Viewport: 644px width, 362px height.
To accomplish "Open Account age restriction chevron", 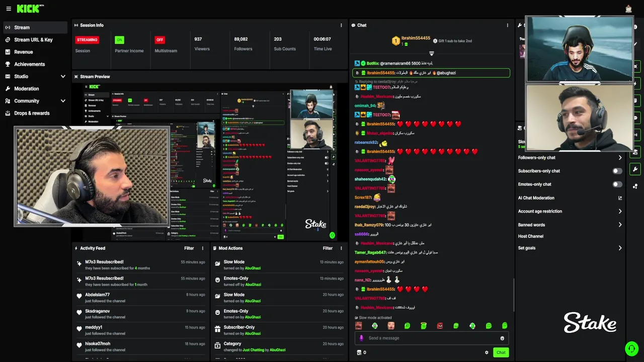I will tap(620, 212).
